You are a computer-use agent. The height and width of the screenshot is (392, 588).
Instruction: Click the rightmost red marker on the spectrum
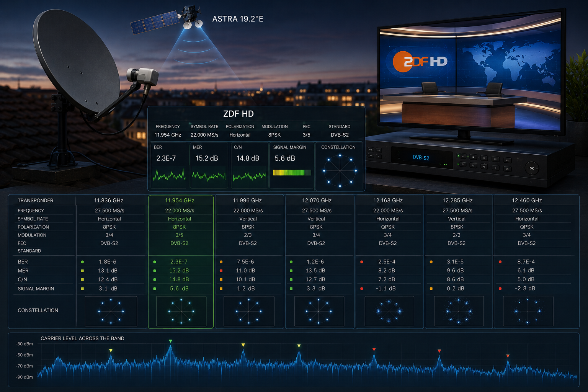(x=508, y=356)
